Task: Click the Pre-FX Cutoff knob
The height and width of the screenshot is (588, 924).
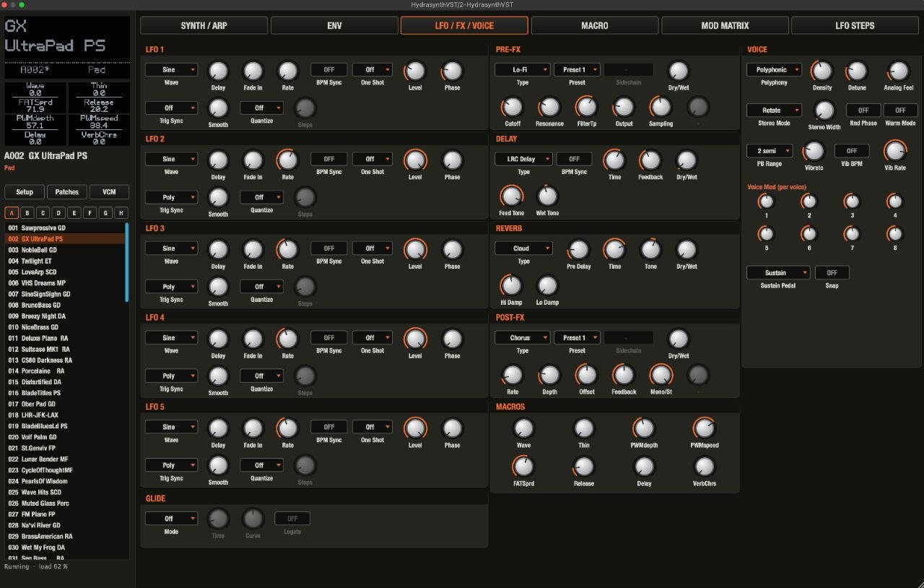Action: click(x=512, y=108)
